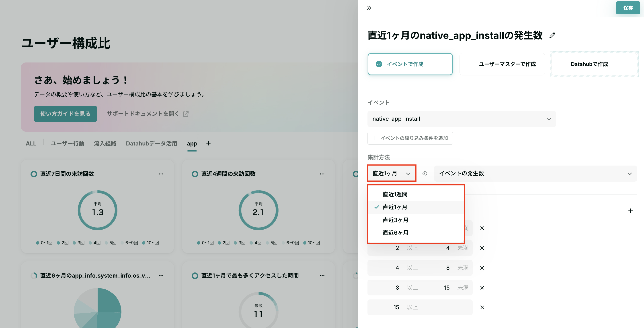The width and height of the screenshot is (644, 328).
Task: Click the 最頻 11 donut chart
Action: coord(258,310)
